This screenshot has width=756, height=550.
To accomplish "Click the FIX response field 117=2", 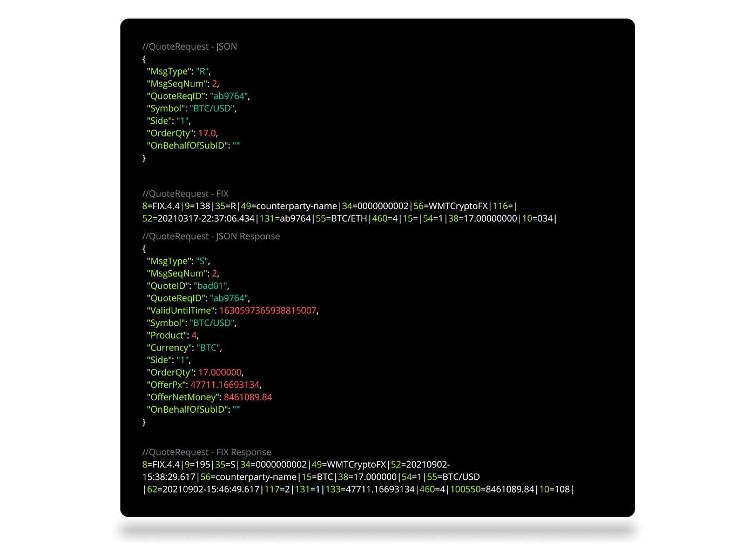I will coord(277,489).
